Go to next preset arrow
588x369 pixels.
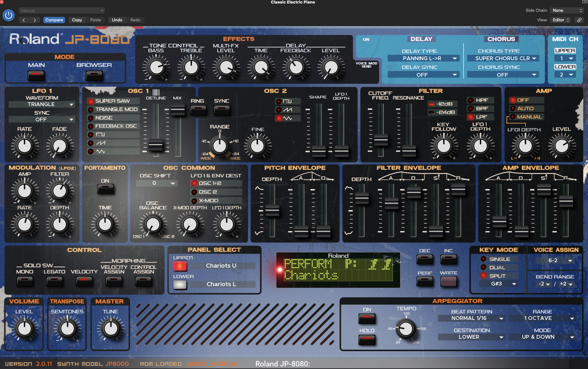tap(34, 20)
